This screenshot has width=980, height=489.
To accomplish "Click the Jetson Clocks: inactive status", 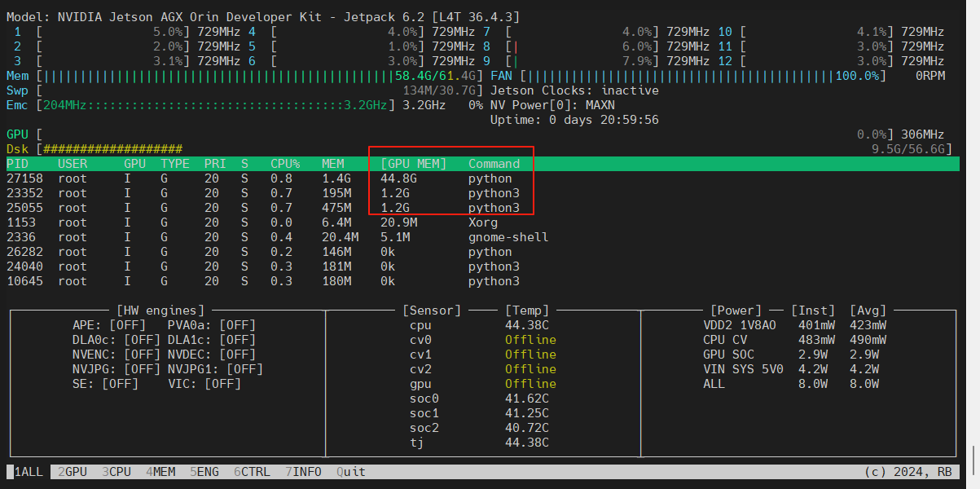I will coord(574,90).
